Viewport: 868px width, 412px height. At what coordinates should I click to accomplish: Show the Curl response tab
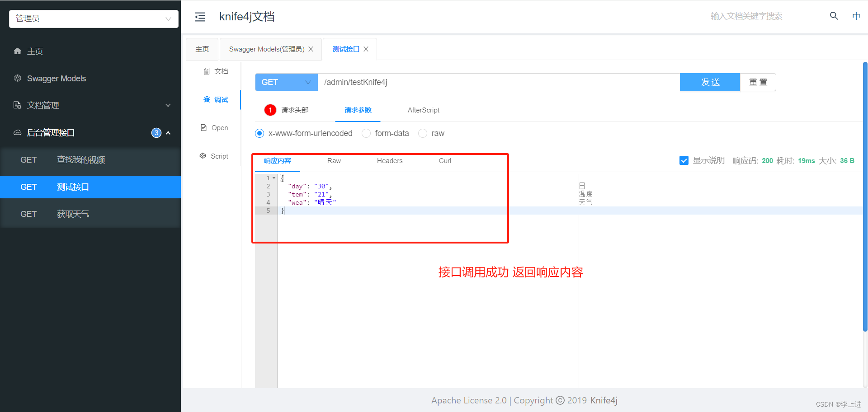point(445,161)
